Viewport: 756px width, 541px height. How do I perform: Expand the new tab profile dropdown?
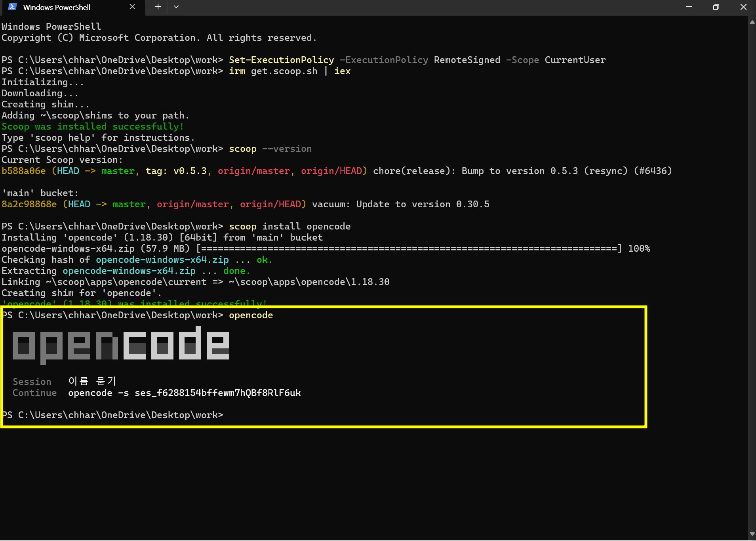pos(176,7)
